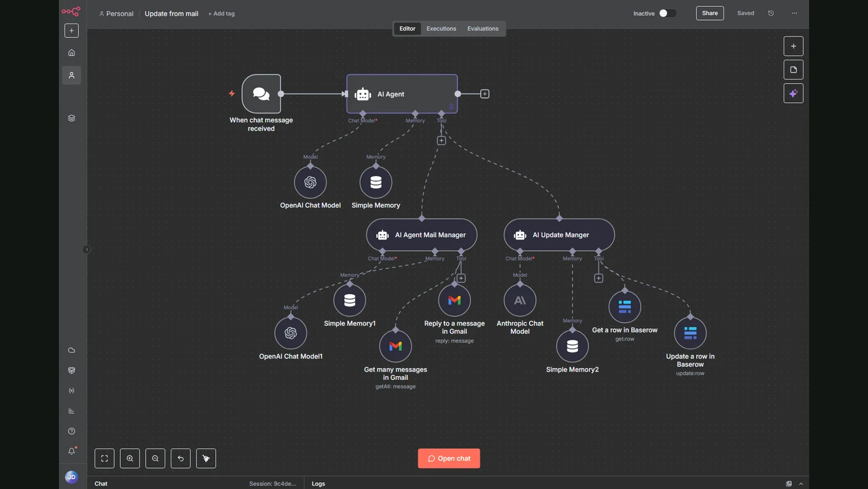
Task: Click the reset zoom undo arrow button
Action: click(x=180, y=459)
